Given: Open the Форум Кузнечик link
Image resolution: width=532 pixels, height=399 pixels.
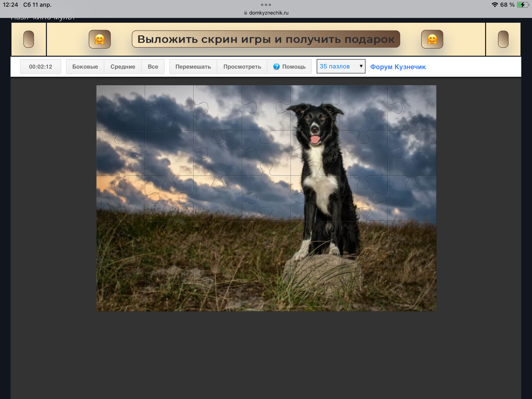Looking at the screenshot, I should point(398,67).
